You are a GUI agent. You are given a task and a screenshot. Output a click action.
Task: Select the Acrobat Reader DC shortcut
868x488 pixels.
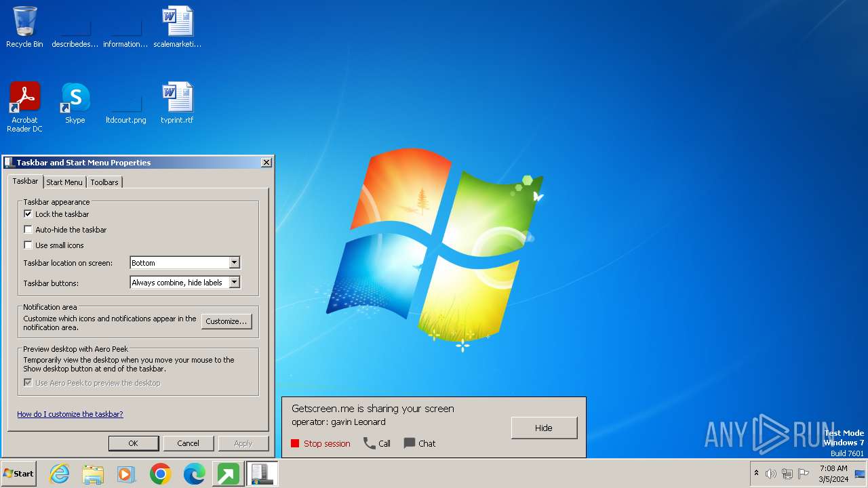[24, 107]
